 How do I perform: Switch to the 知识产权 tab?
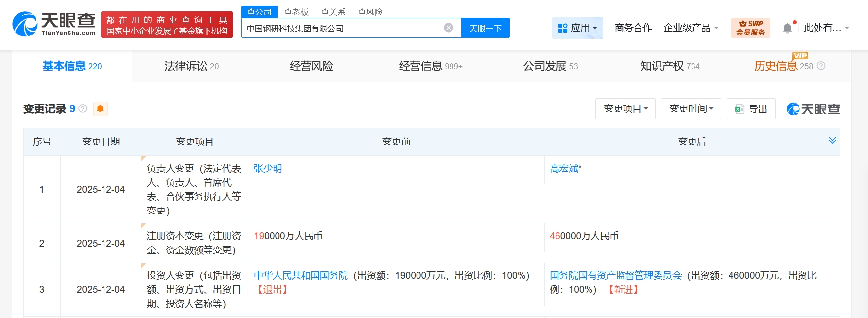pos(669,66)
